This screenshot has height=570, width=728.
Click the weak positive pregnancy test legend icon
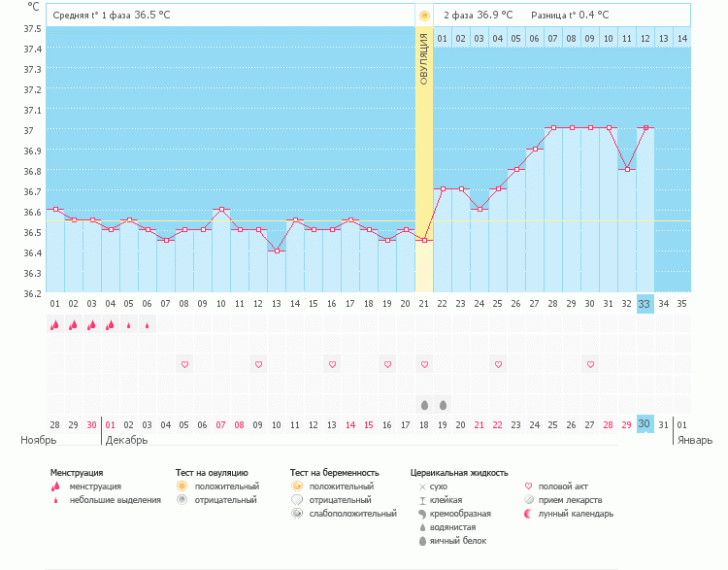tap(296, 514)
